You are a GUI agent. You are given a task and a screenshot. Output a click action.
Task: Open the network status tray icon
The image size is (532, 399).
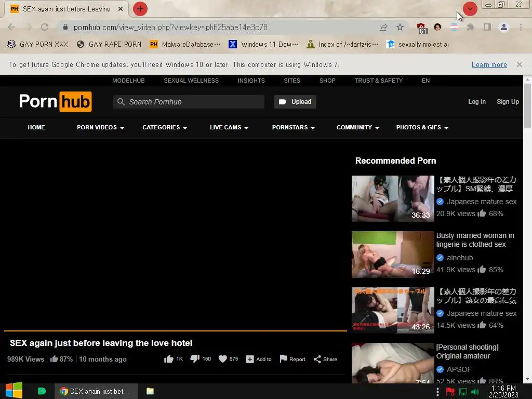click(x=463, y=392)
